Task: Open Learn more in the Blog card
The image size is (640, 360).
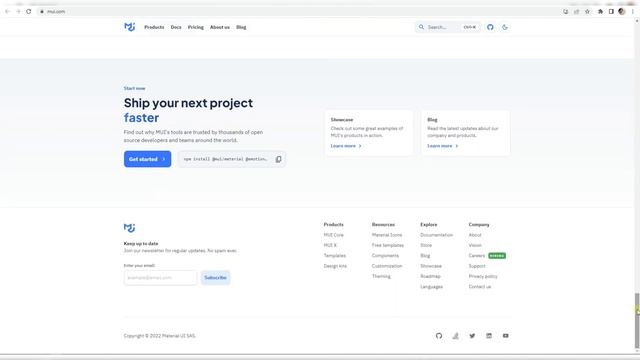Action: (442, 146)
